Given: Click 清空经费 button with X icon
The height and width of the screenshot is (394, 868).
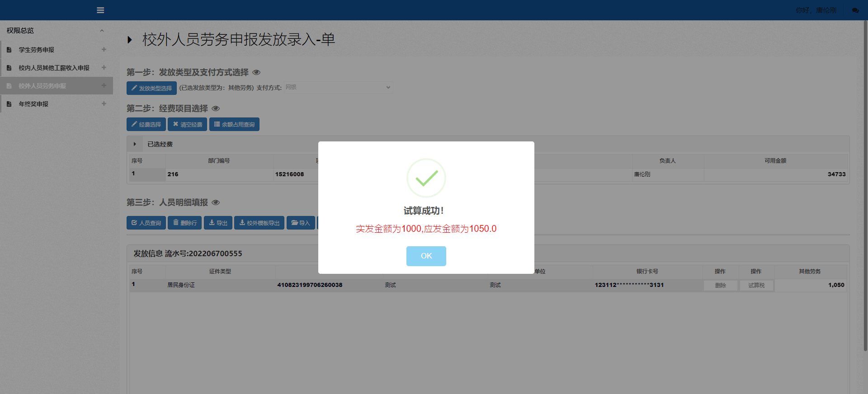Looking at the screenshot, I should tap(187, 124).
